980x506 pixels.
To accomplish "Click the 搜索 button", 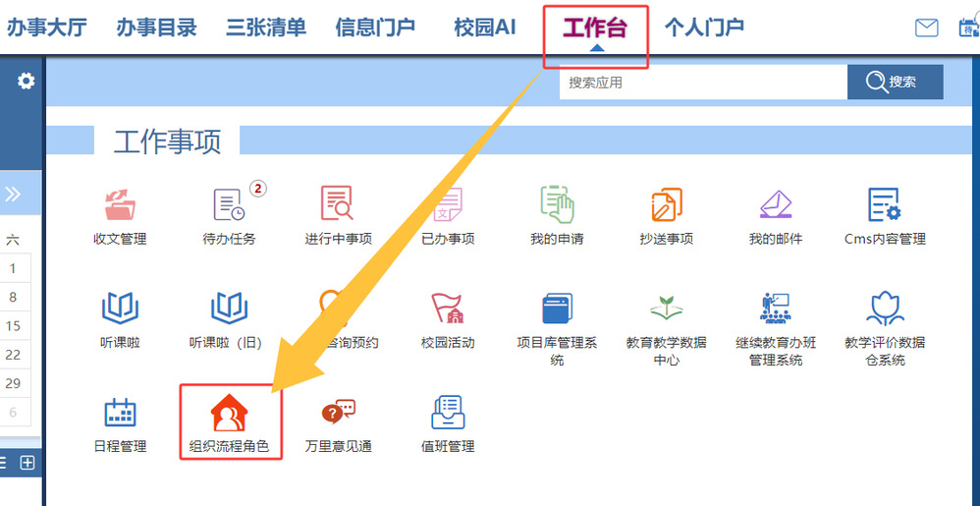I will [x=895, y=83].
